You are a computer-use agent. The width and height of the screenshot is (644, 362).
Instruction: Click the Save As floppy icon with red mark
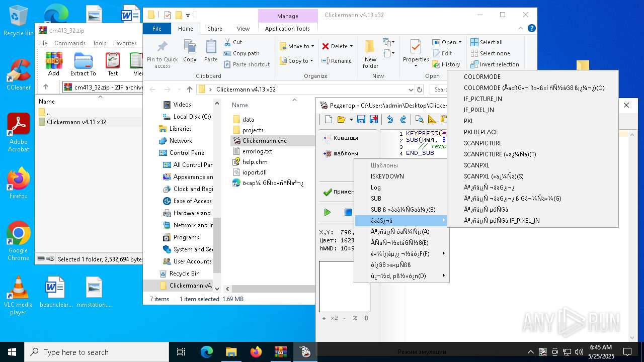pyautogui.click(x=374, y=119)
